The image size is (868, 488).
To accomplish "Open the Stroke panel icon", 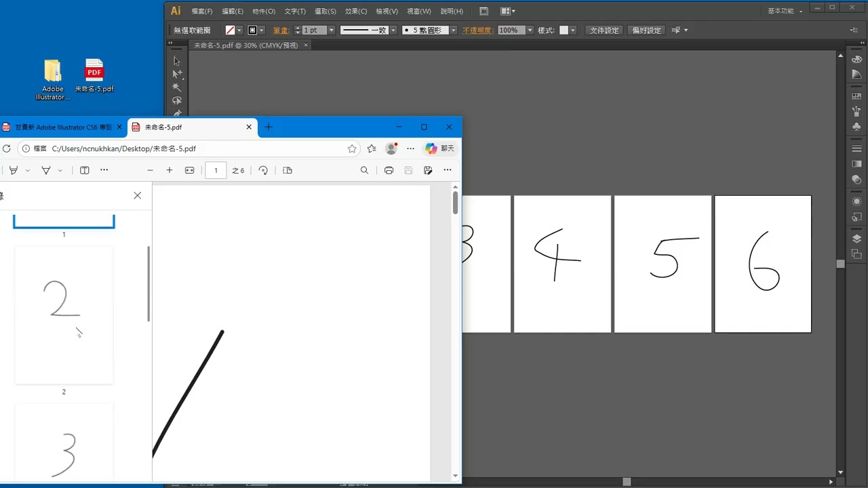I will 856,148.
